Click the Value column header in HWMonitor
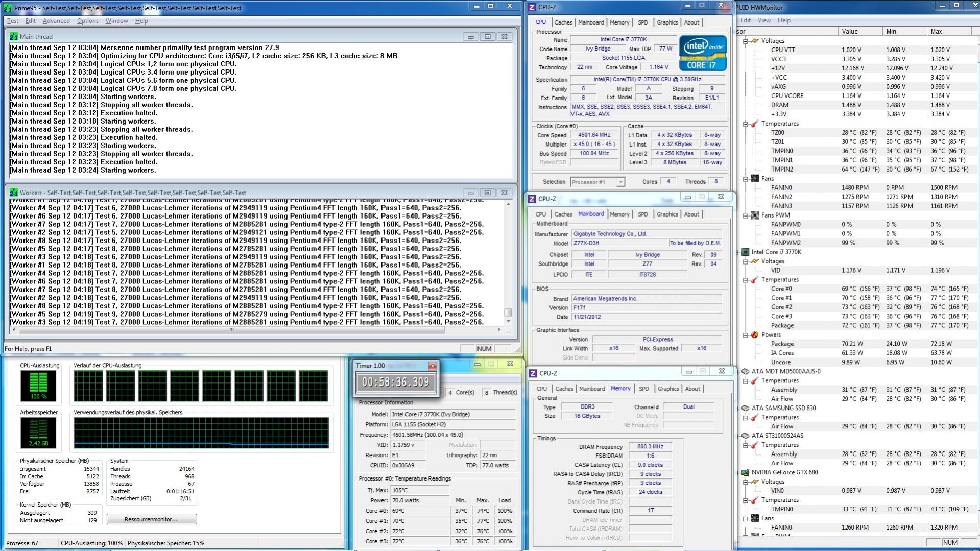This screenshot has height=551, width=980. pyautogui.click(x=860, y=31)
